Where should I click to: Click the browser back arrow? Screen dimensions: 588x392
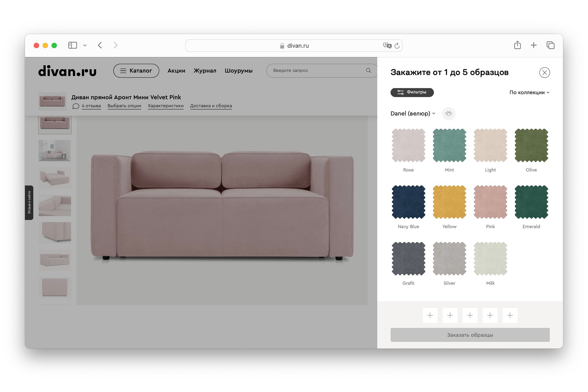[100, 45]
